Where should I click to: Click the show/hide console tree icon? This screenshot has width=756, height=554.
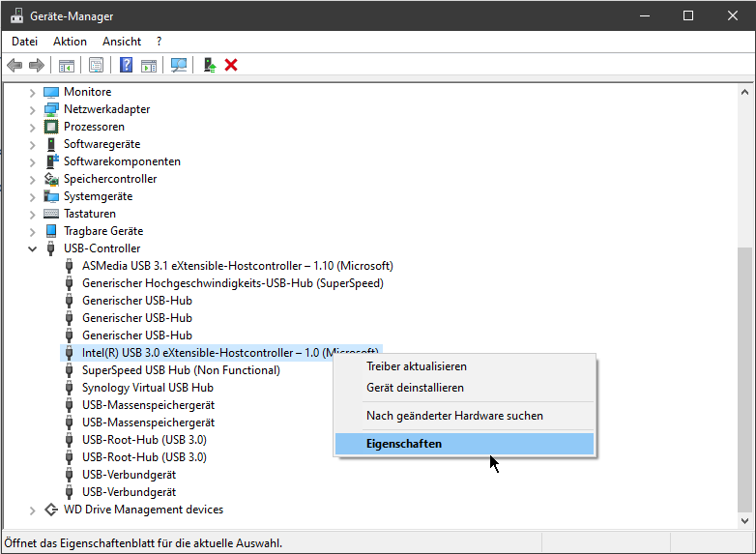[66, 65]
